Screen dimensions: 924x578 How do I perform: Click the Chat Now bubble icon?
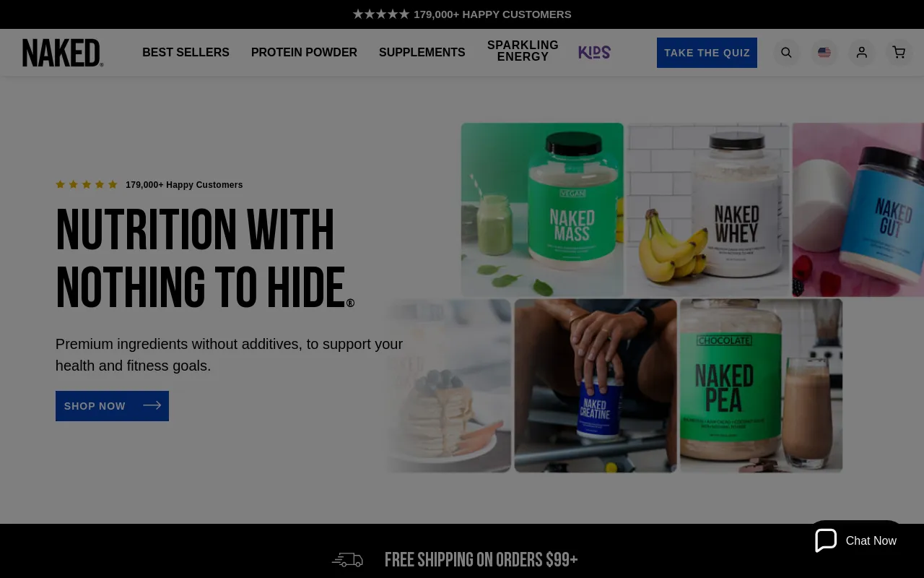(826, 540)
